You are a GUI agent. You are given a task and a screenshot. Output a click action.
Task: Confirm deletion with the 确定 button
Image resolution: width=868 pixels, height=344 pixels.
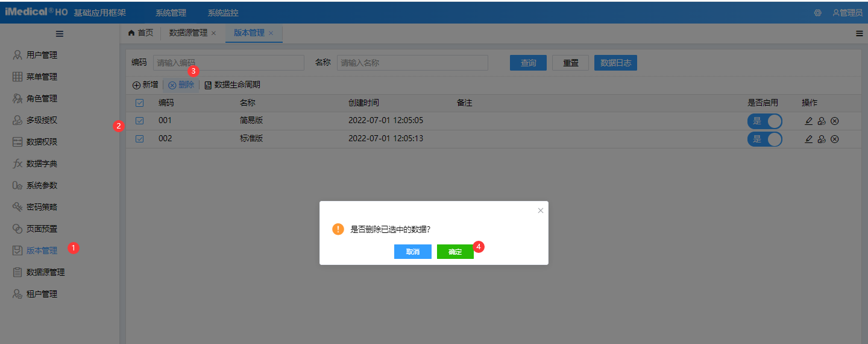[x=455, y=252]
